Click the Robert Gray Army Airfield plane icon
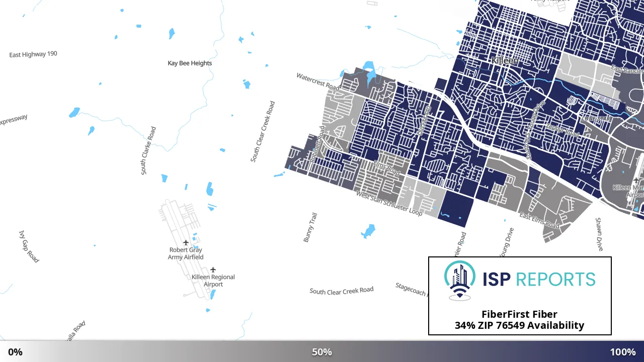644x362 pixels. coord(186,242)
